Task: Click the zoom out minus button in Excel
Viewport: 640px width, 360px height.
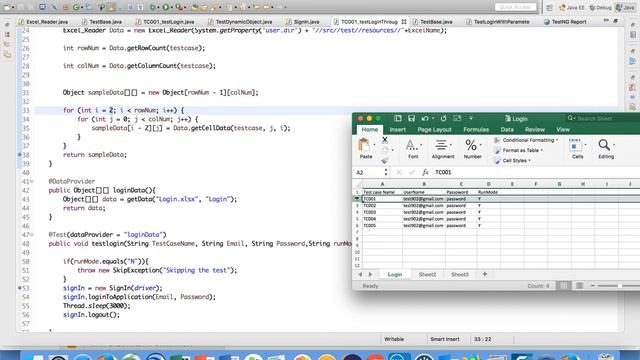Action: coord(593,286)
